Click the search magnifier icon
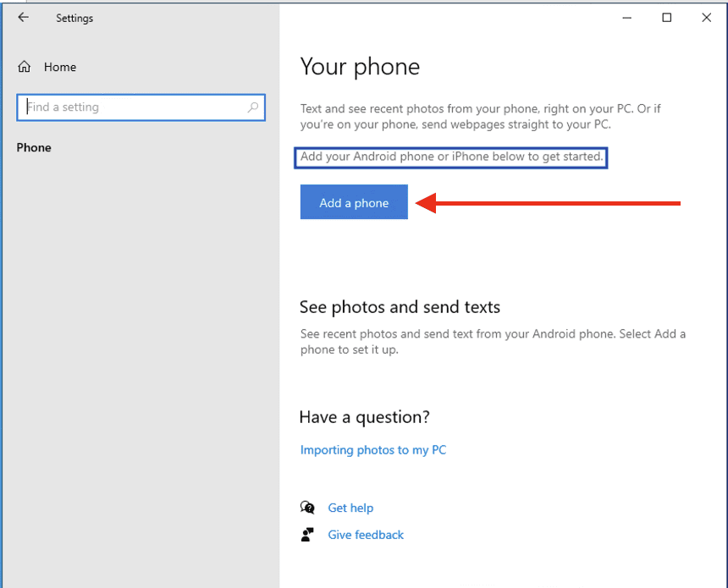The height and width of the screenshot is (588, 728). coord(253,107)
